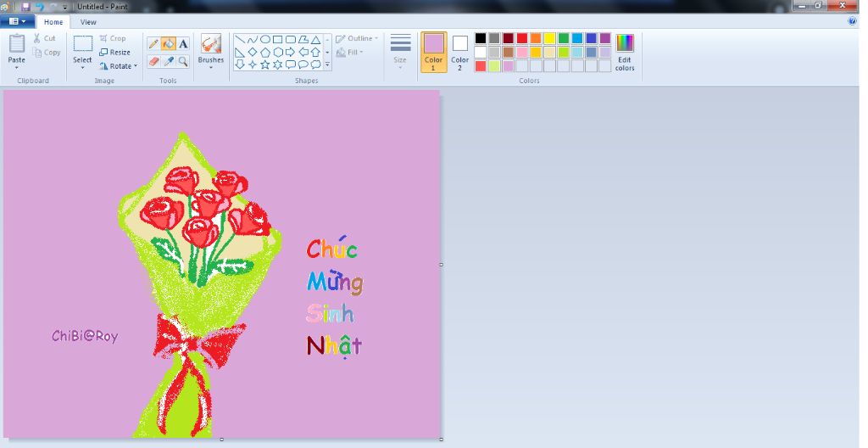Open the Select dropdown arrow
868x448 pixels.
coord(82,68)
